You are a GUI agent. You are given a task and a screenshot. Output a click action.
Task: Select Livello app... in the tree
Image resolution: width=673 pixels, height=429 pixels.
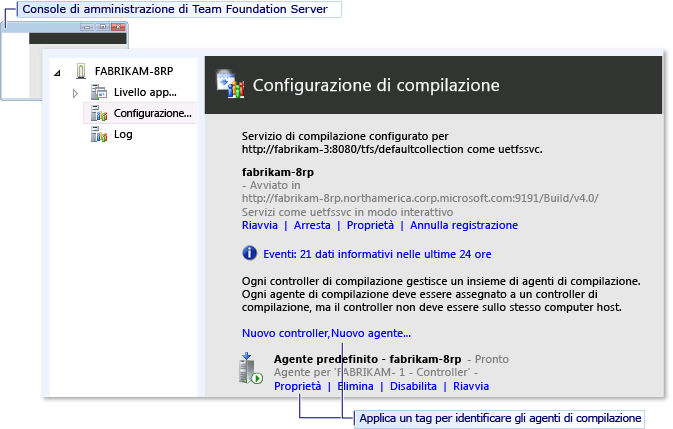(145, 92)
